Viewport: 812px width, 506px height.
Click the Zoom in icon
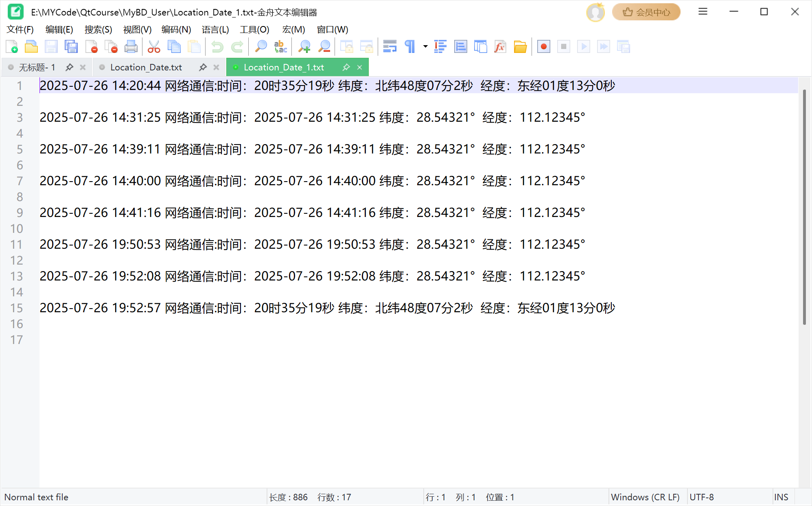pyautogui.click(x=304, y=47)
